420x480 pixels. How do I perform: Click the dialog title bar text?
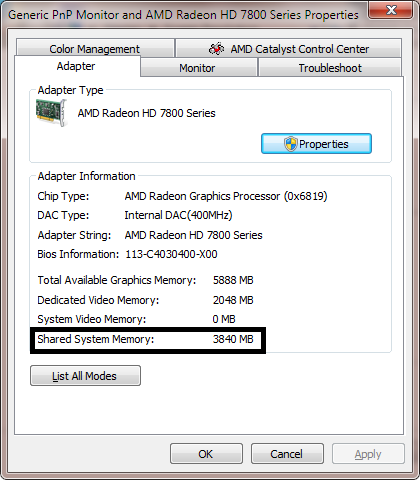point(183,15)
